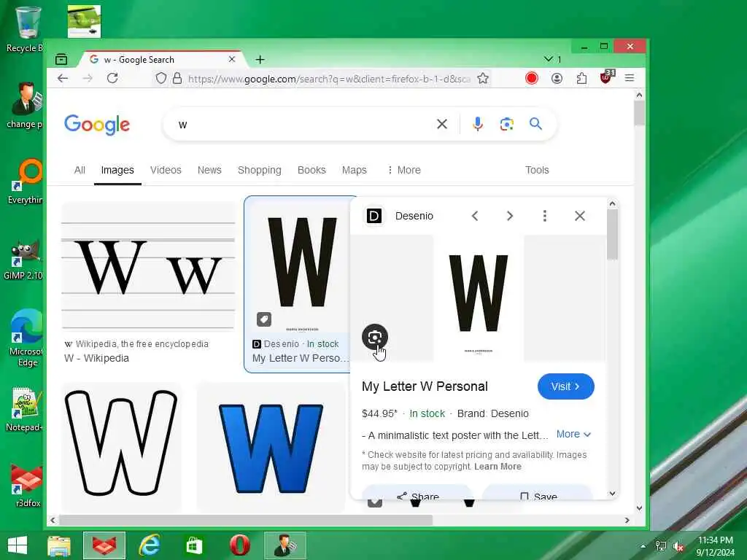Open the three-dot options in preview panel

point(544,216)
